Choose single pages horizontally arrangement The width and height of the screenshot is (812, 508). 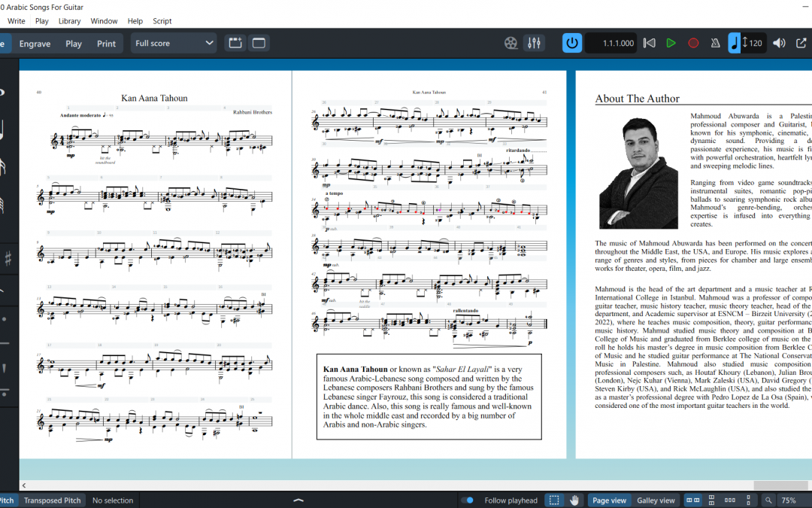coord(729,500)
